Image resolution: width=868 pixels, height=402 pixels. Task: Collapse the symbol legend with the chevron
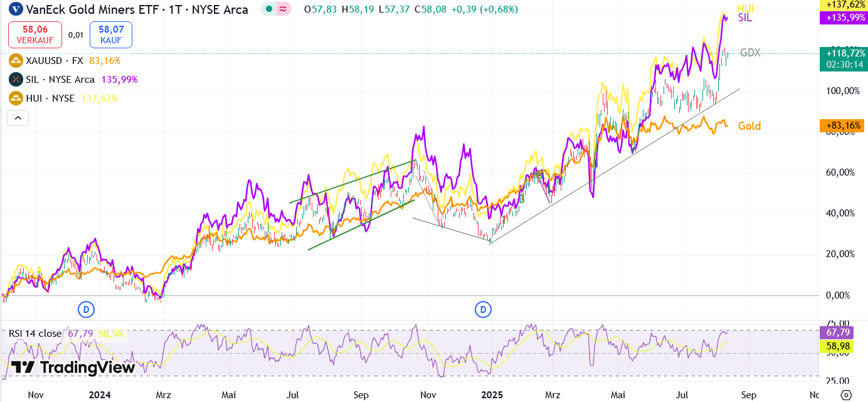pos(18,117)
